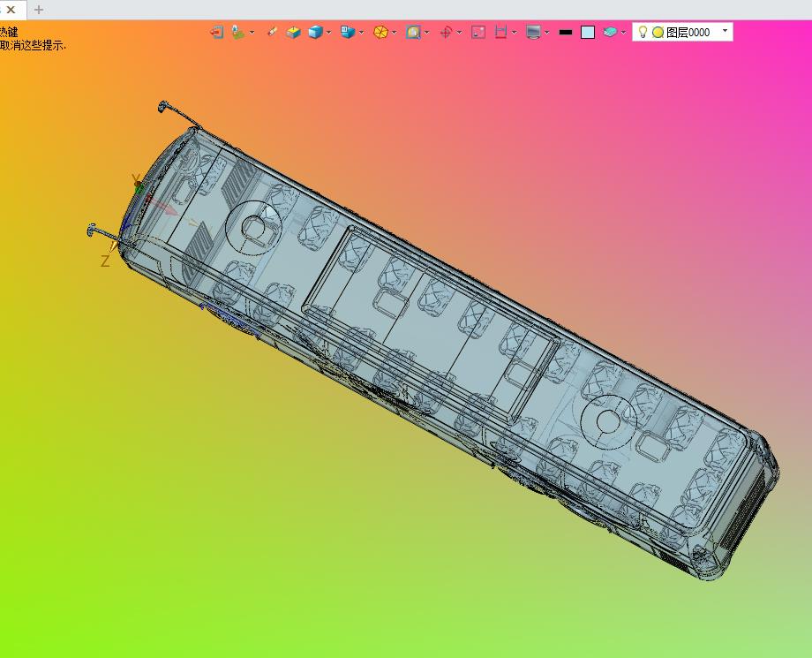812x658 pixels.
Task: Click the red dimension/measure icon
Action: click(x=500, y=32)
